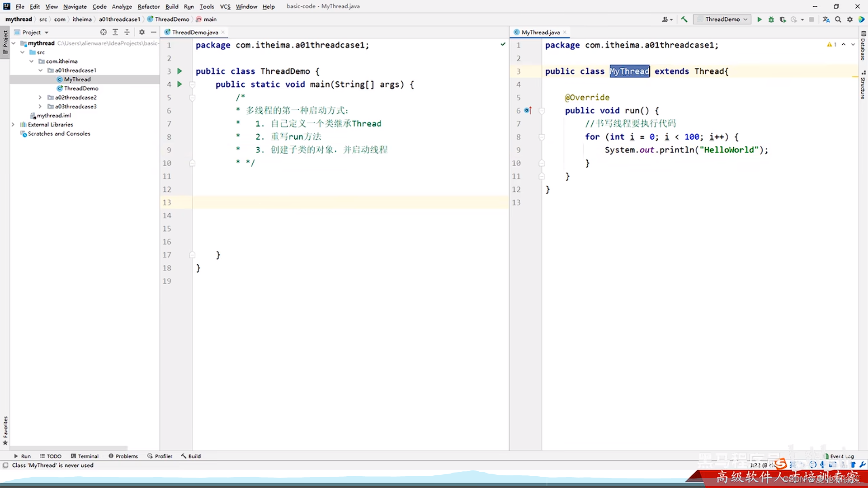Image resolution: width=868 pixels, height=488 pixels.
Task: Switch to ThreadDemo.java editor tab
Action: pos(195,32)
